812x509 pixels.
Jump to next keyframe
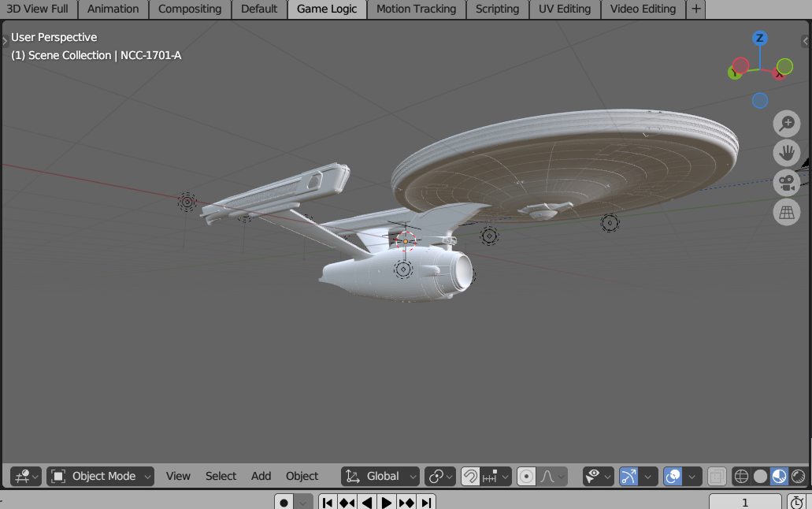(x=406, y=502)
